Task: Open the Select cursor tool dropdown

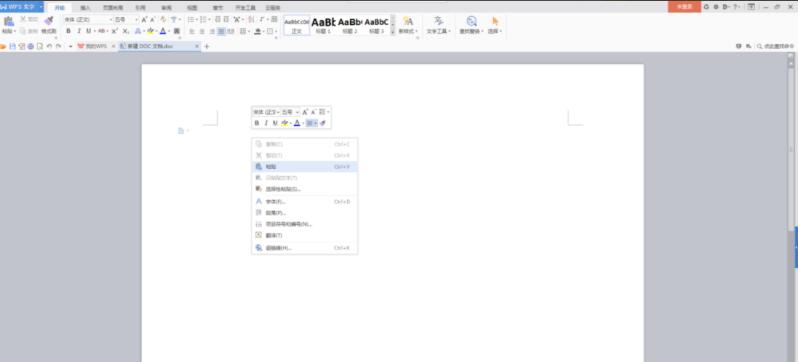Action: (495, 24)
